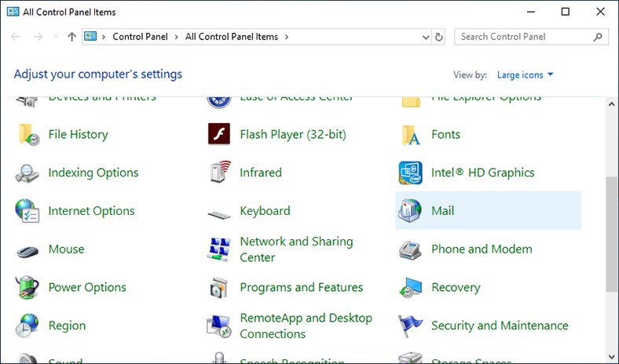Open the Keyboard text link

point(265,211)
